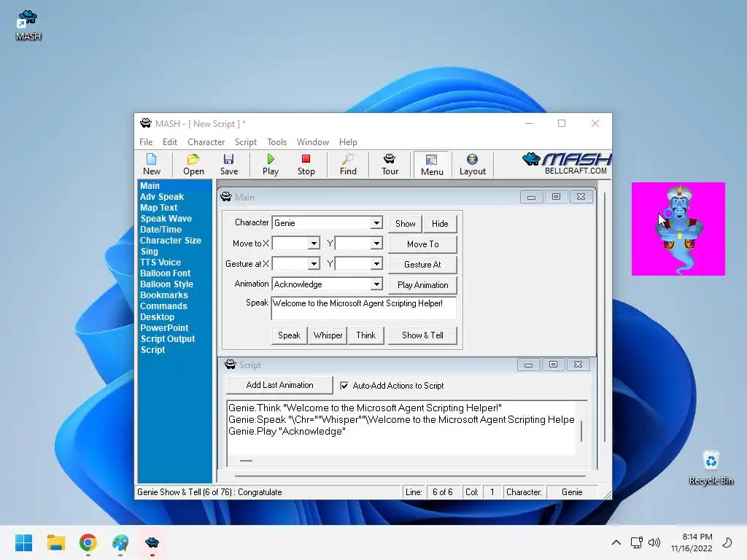This screenshot has height=560, width=747.
Task: Restore the Main sub-window
Action: (556, 197)
